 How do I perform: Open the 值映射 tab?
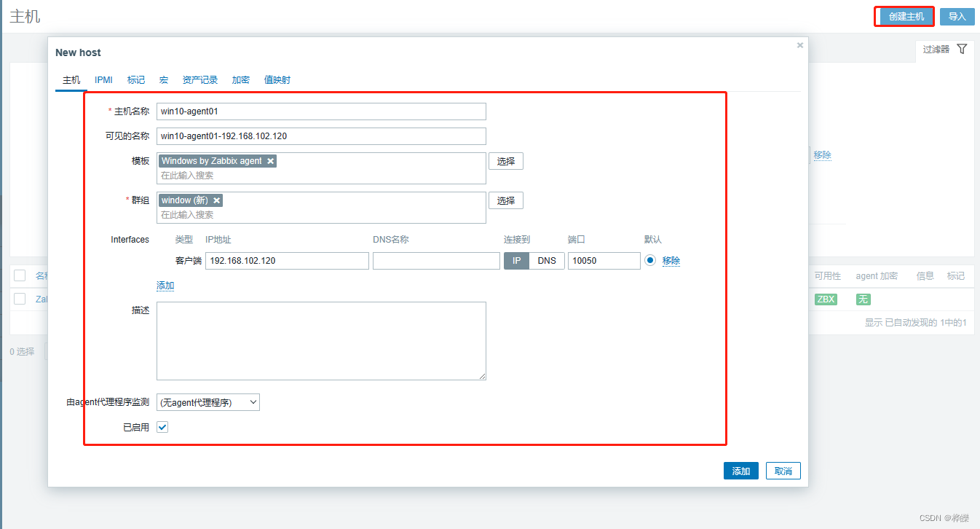[x=277, y=80]
